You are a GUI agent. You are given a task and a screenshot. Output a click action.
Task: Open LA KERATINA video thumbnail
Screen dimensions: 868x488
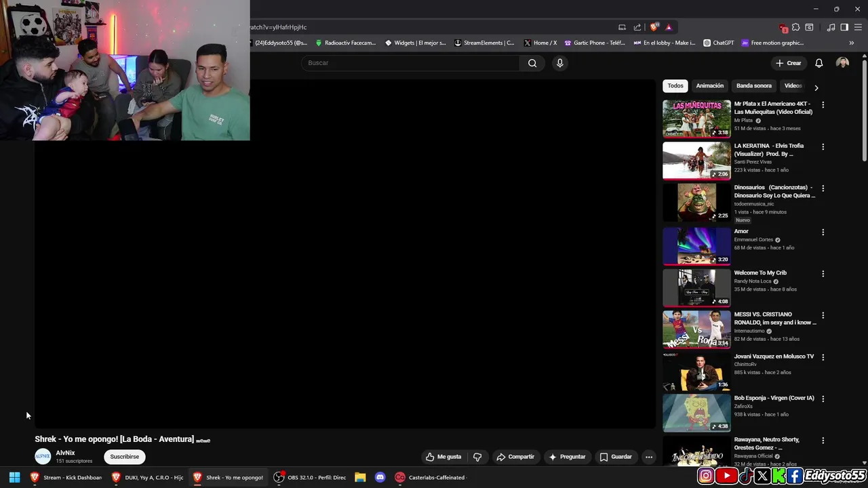pyautogui.click(x=696, y=161)
